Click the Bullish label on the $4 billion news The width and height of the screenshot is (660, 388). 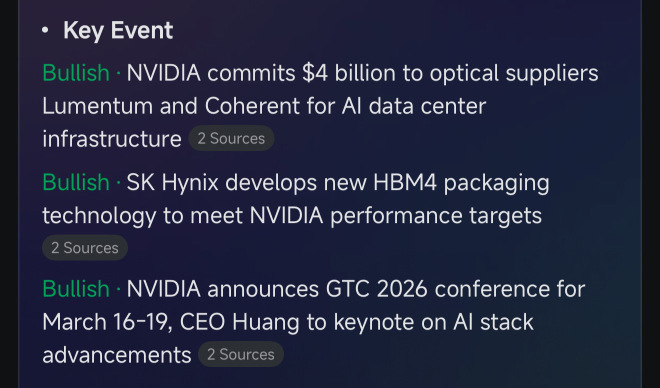76,73
